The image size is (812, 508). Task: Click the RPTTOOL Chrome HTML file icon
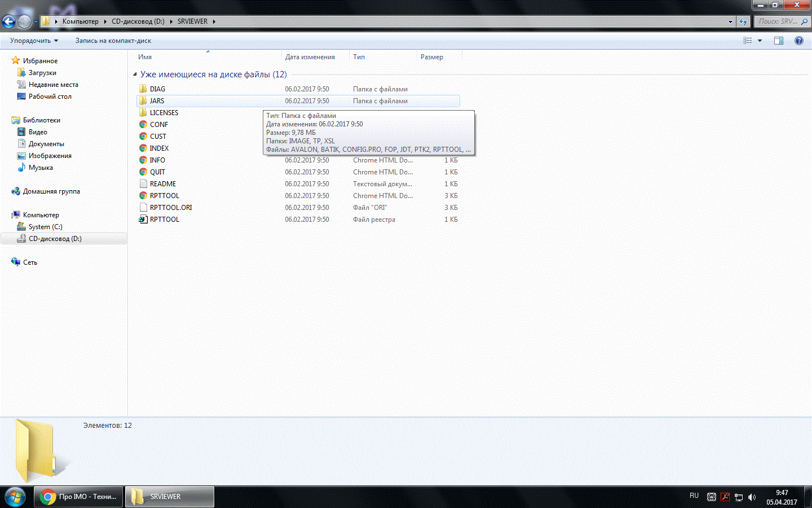click(x=143, y=196)
